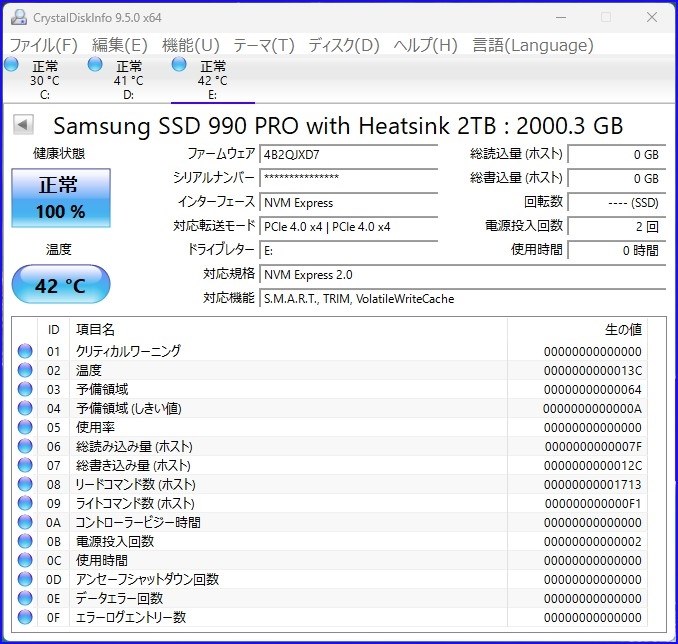Select raw value 0000000000064
The width and height of the screenshot is (678, 644).
(593, 390)
